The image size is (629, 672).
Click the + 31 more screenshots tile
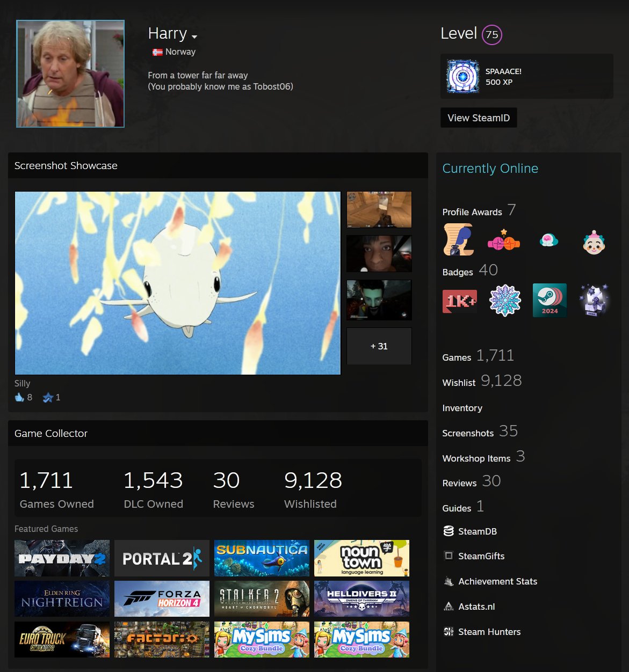[x=379, y=346]
